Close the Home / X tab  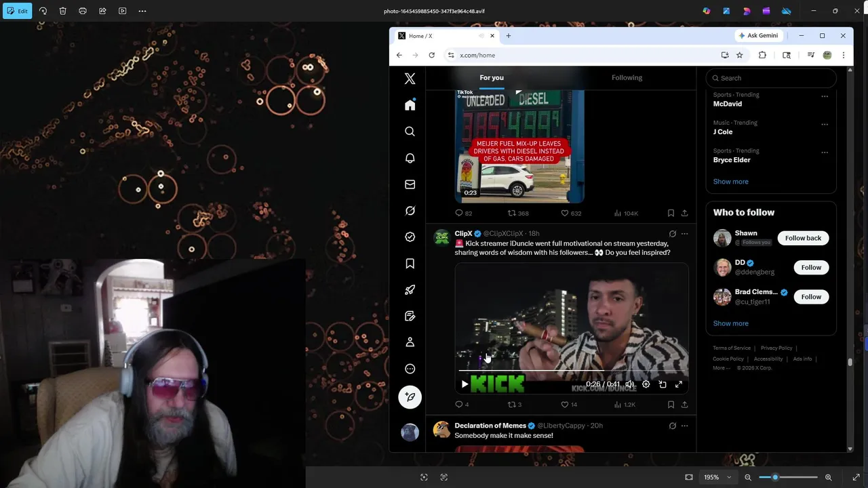pos(492,35)
